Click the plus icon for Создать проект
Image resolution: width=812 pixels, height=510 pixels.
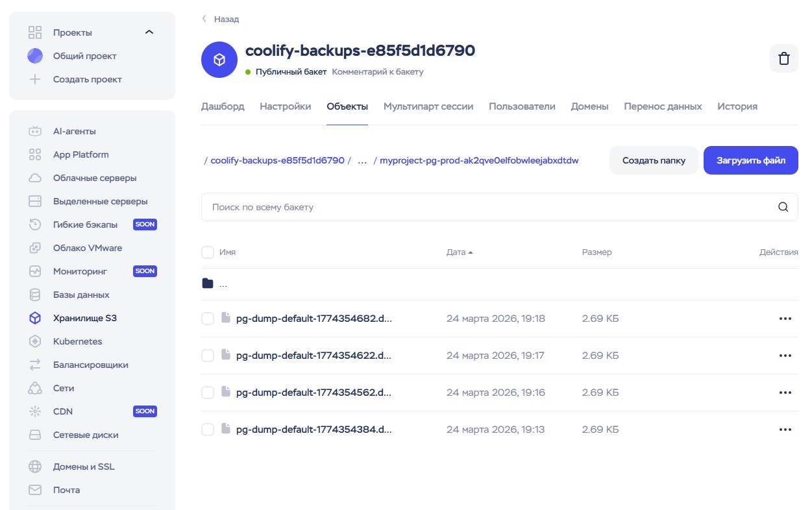(35, 79)
